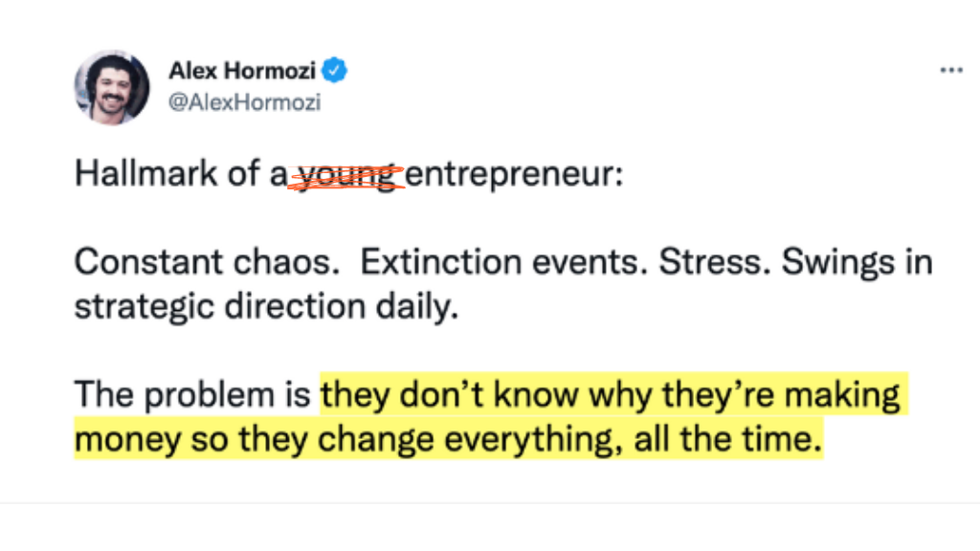Click the word "entrepreneur:" in the tweet
This screenshot has height=551, width=980.
tap(514, 175)
